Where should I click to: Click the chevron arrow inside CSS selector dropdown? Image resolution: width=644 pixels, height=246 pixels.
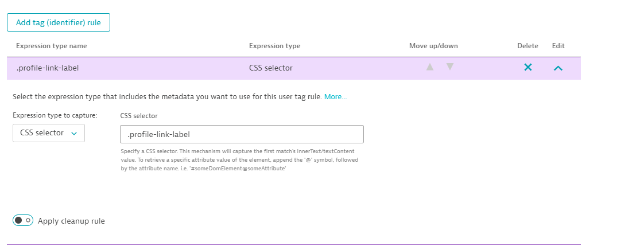click(x=74, y=134)
